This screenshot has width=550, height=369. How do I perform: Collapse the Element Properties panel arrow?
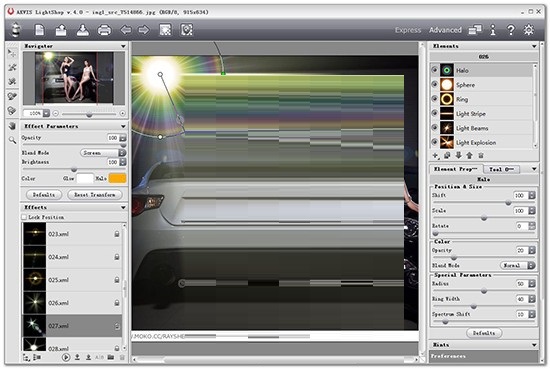[x=534, y=169]
